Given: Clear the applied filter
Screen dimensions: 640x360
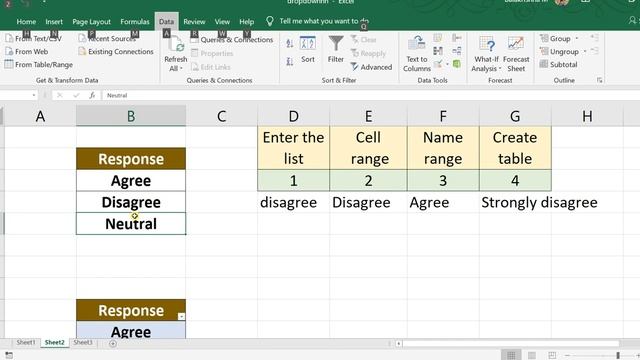Looking at the screenshot, I should 364,40.
